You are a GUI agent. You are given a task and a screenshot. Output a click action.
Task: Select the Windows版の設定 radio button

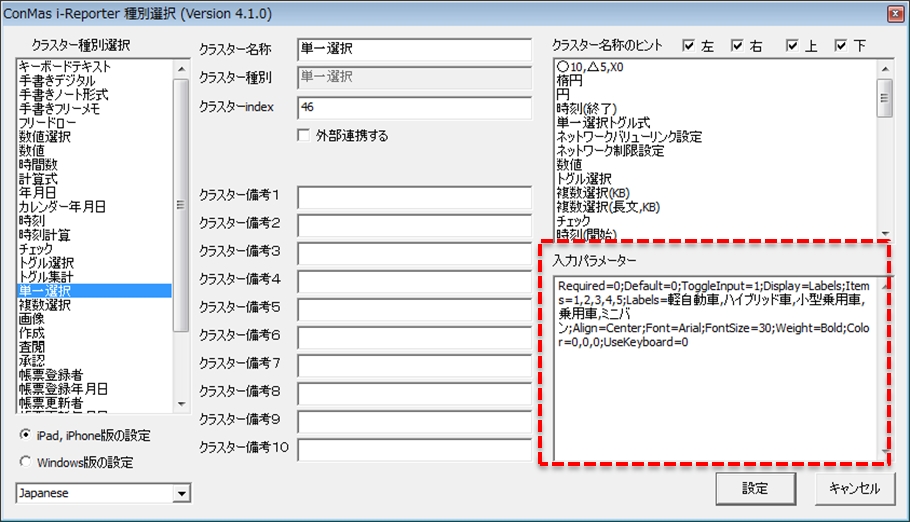click(25, 462)
